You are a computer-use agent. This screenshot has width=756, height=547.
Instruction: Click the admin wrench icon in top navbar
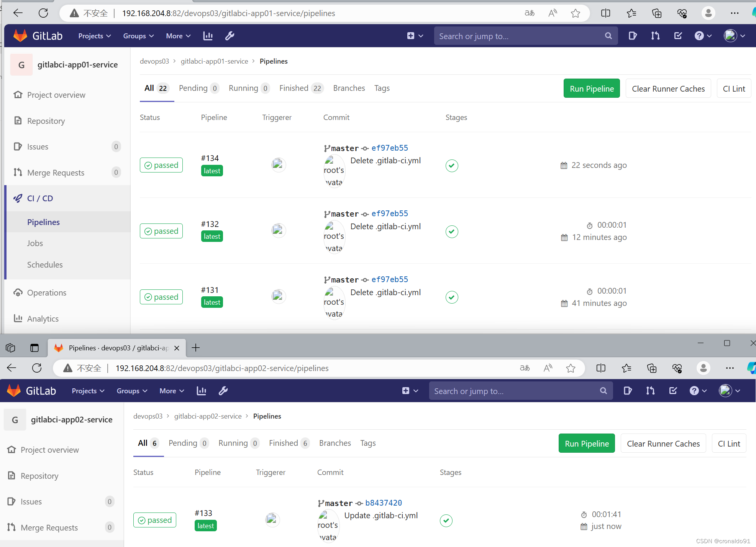[x=230, y=36]
